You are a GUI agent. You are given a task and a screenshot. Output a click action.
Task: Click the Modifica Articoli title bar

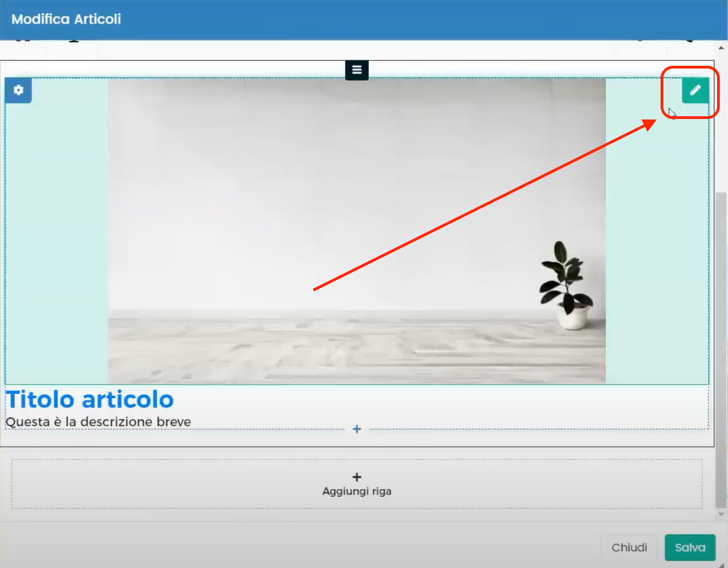click(x=65, y=19)
